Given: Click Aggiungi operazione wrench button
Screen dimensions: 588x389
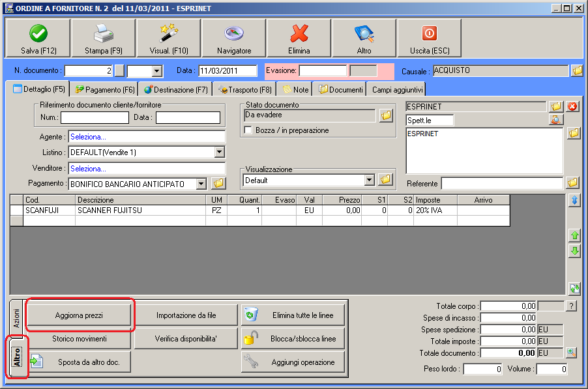Looking at the screenshot, I should pyautogui.click(x=293, y=362).
